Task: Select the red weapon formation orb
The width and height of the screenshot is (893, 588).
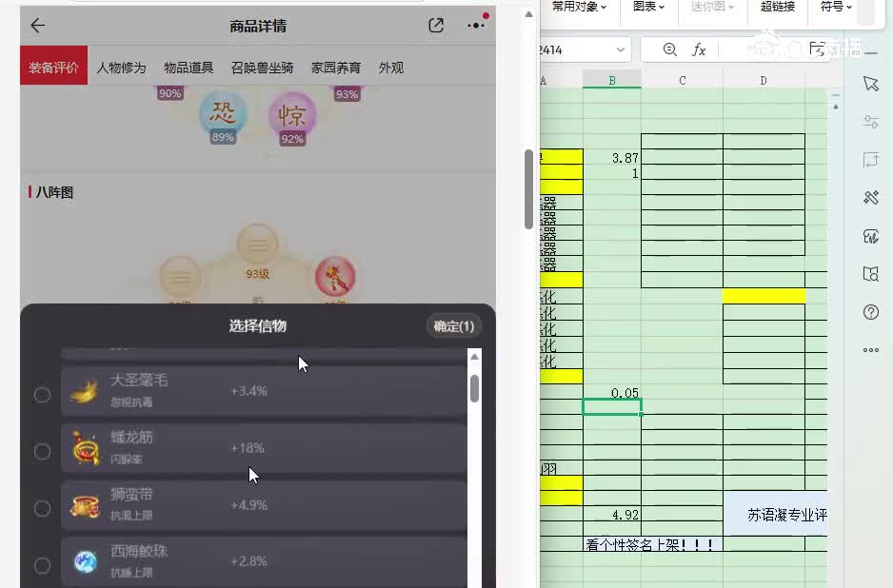Action: click(335, 276)
